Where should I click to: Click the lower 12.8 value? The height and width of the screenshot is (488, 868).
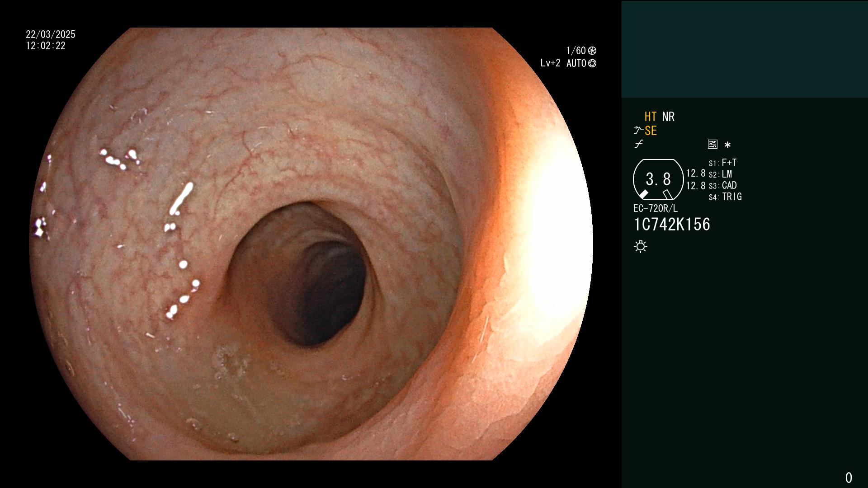pos(696,186)
